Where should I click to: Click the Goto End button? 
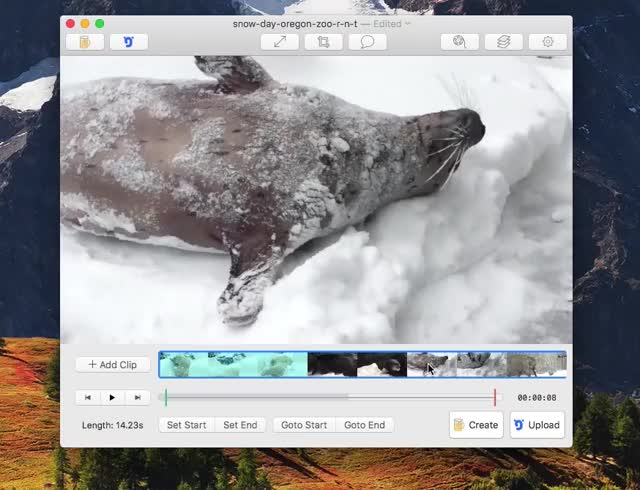point(364,425)
